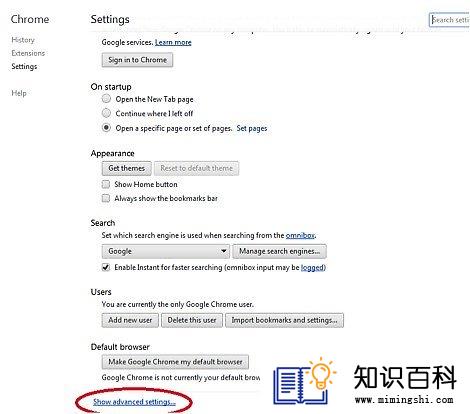Enable Always show the bookmarks bar checkbox
This screenshot has width=470, height=414.
[106, 198]
